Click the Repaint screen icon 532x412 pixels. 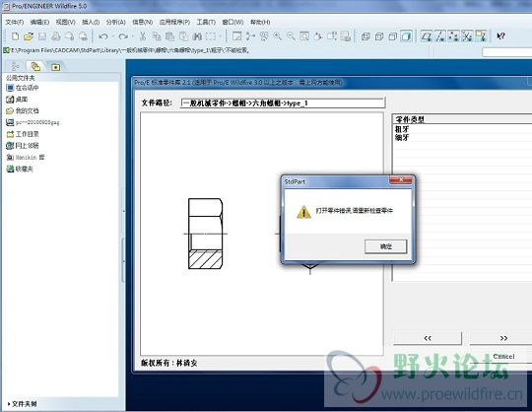click(x=237, y=35)
